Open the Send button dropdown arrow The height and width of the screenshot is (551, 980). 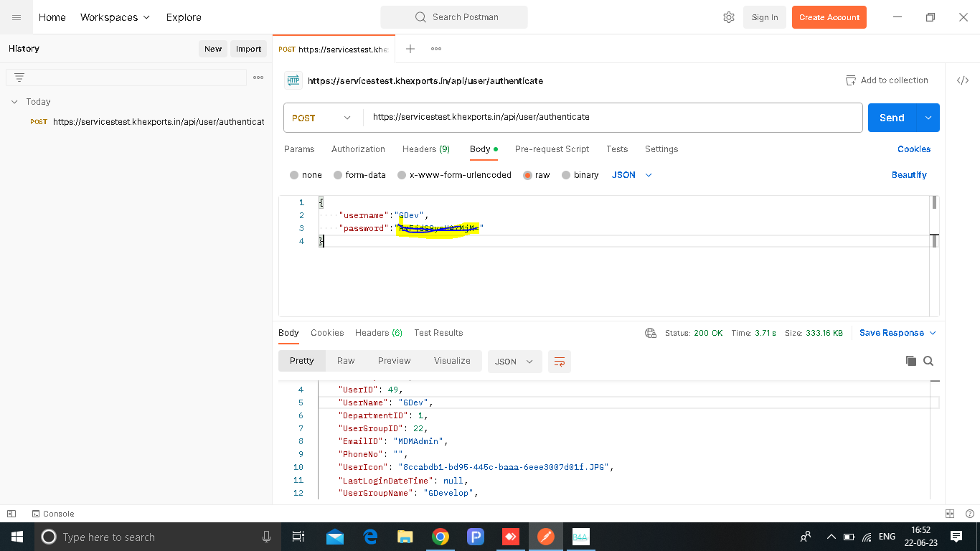coord(928,118)
